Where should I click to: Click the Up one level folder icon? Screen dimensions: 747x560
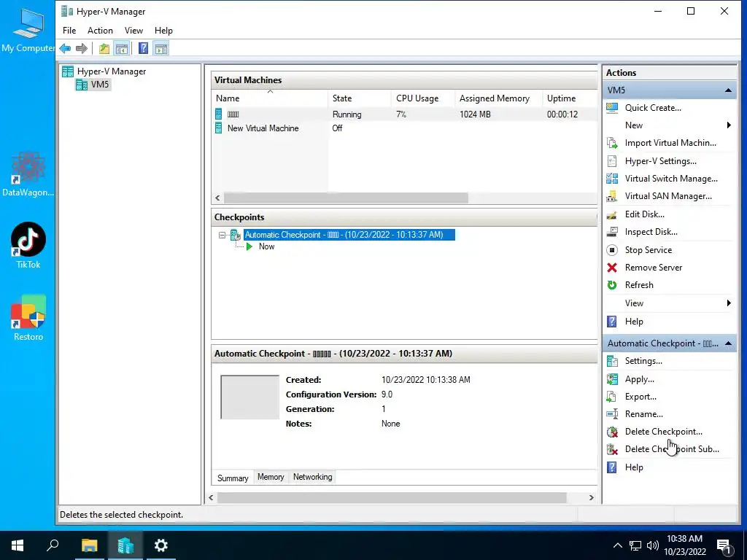[x=104, y=48]
